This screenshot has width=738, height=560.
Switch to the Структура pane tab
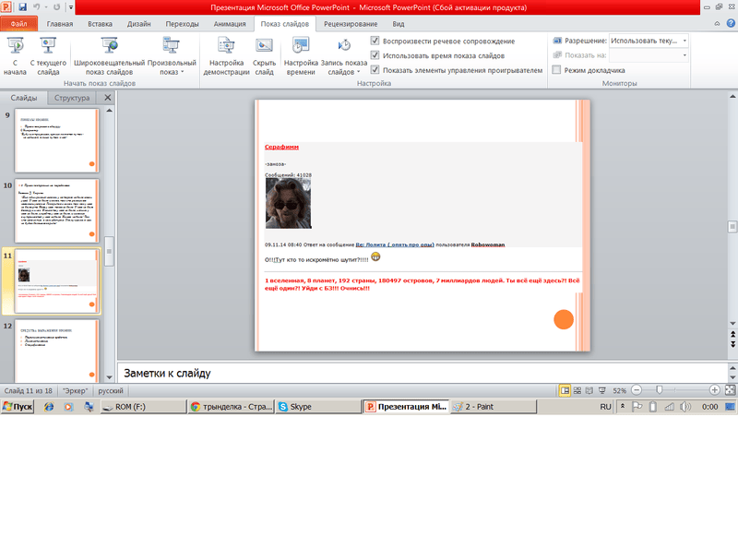(72, 97)
